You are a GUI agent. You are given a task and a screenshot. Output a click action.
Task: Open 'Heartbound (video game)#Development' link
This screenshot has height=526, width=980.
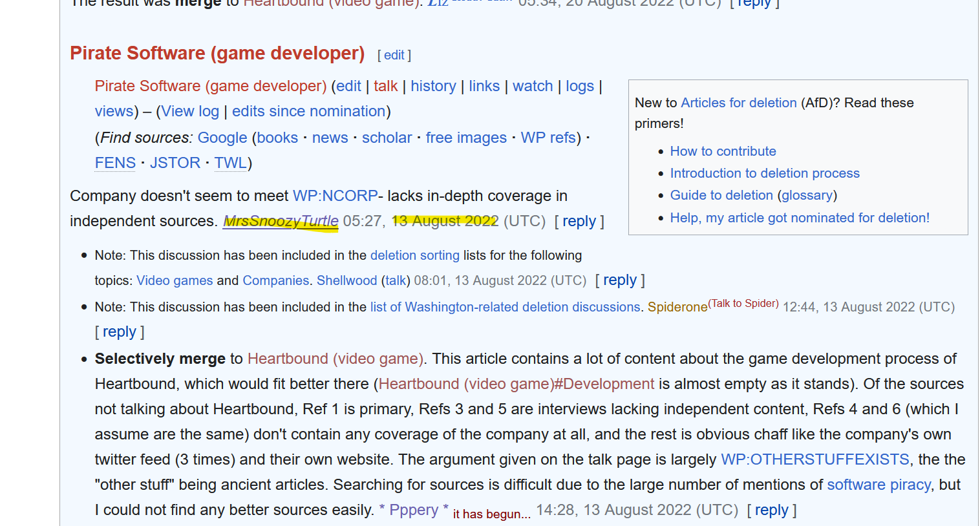[517, 384]
